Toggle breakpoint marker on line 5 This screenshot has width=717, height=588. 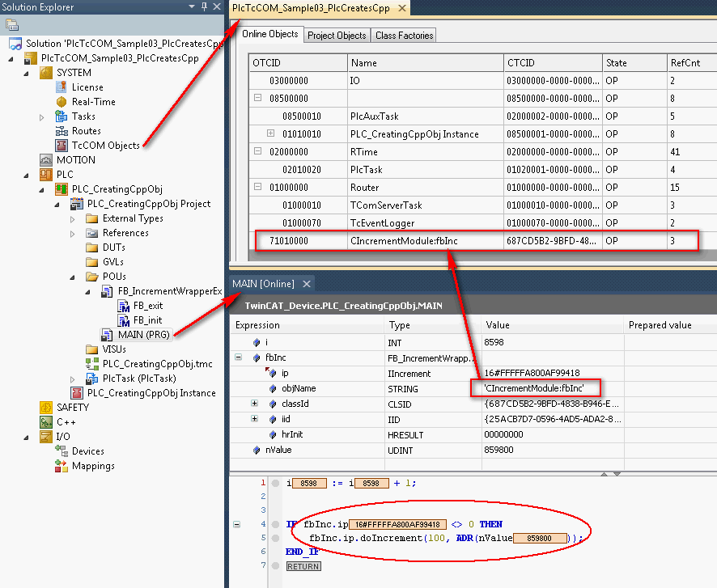pos(275,538)
